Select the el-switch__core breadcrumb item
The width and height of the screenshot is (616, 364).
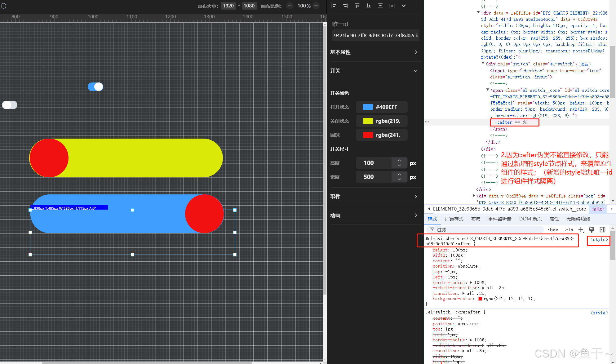[x=509, y=209]
